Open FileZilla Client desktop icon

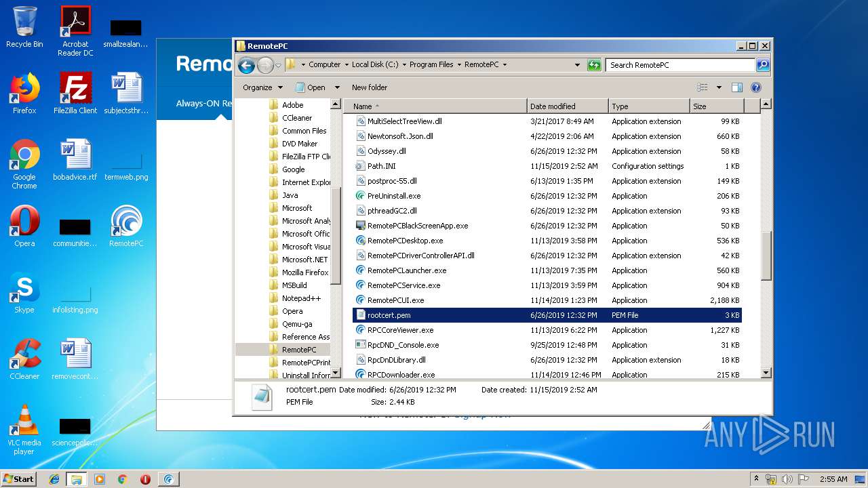75,93
